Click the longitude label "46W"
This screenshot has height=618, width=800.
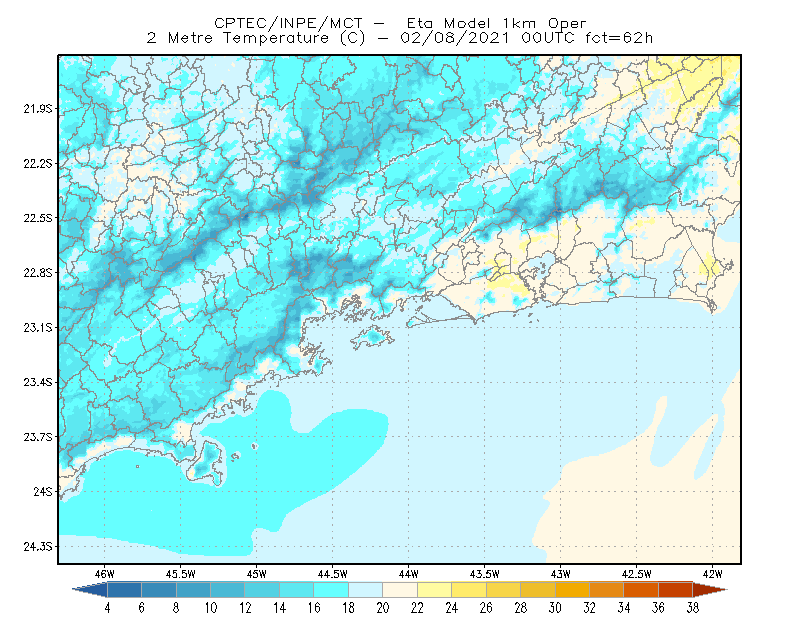[105, 574]
